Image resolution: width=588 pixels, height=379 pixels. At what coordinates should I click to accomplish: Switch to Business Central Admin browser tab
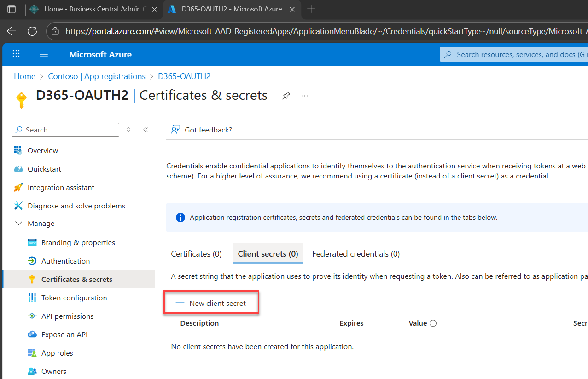click(93, 9)
